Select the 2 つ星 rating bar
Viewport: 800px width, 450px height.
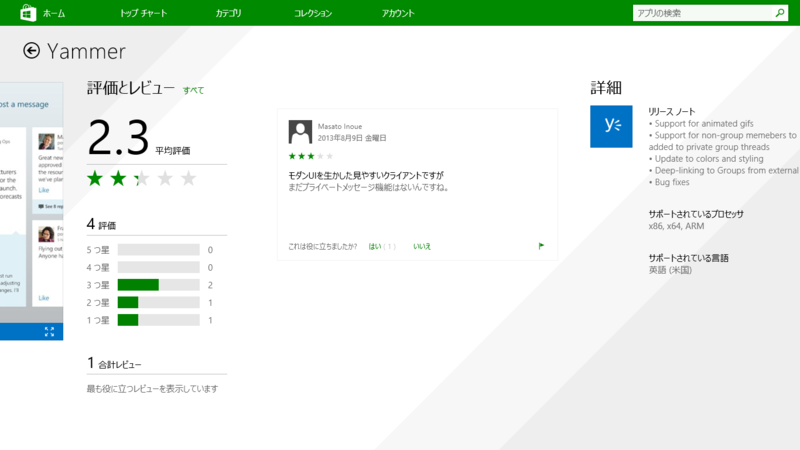point(158,303)
